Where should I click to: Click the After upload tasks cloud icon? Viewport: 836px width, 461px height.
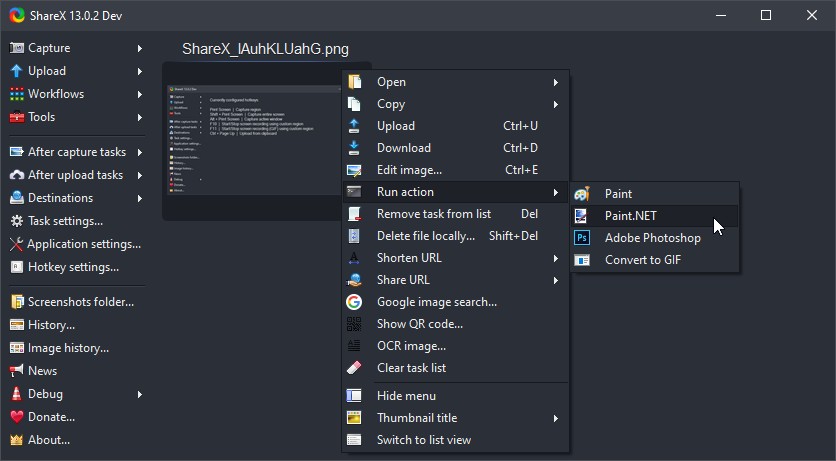(17, 175)
